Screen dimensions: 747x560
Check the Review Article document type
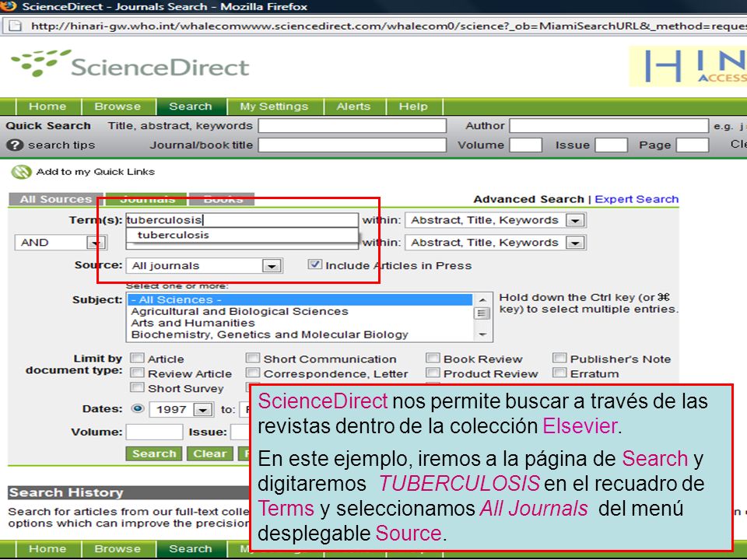point(137,373)
